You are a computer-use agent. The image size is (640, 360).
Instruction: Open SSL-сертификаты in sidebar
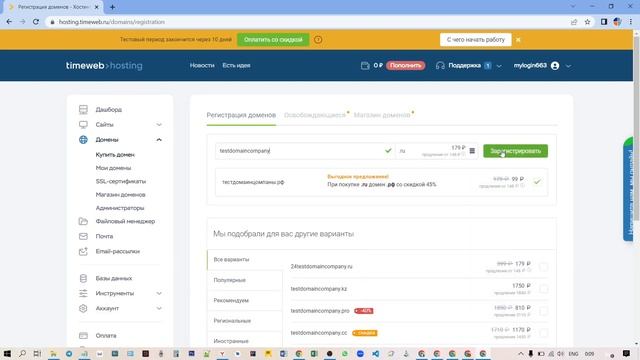click(x=121, y=181)
